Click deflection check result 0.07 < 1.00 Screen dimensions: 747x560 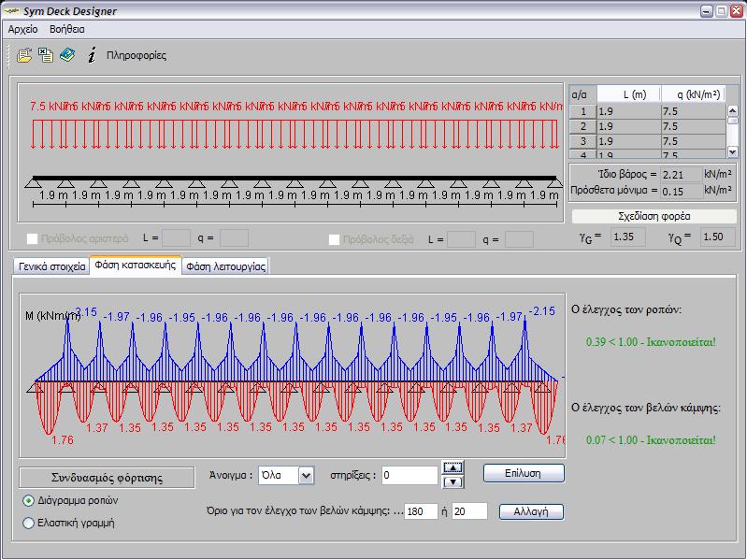pyautogui.click(x=651, y=440)
